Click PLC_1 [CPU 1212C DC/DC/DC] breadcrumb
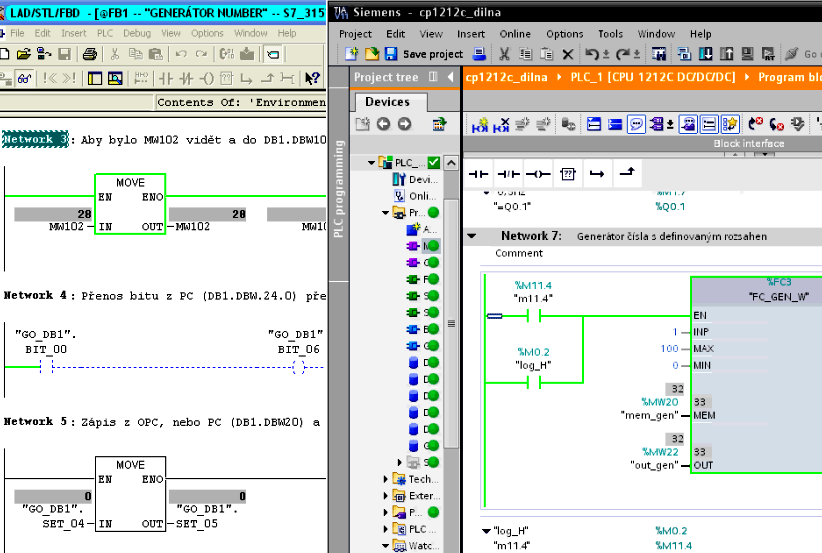This screenshot has width=822, height=553. point(653,77)
